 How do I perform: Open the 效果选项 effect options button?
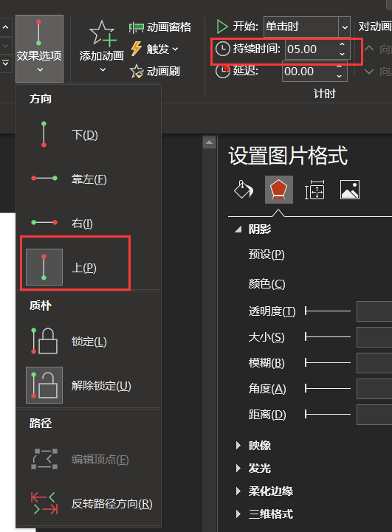(39, 48)
